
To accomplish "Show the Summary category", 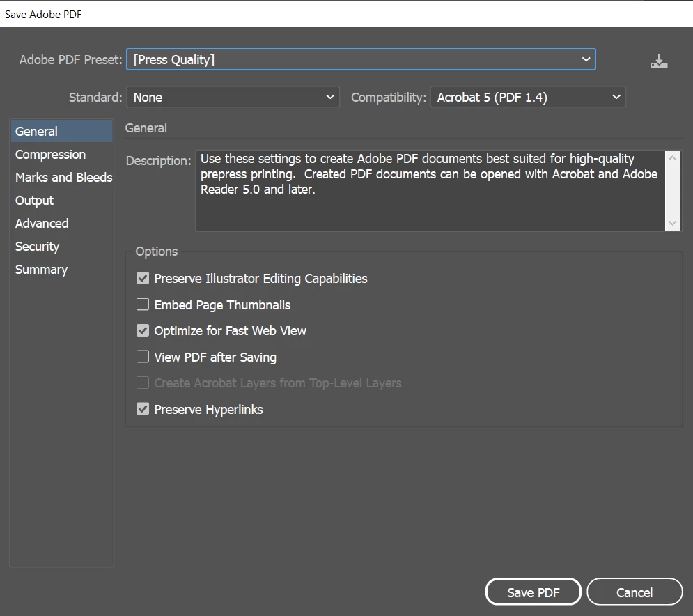I will [62, 269].
